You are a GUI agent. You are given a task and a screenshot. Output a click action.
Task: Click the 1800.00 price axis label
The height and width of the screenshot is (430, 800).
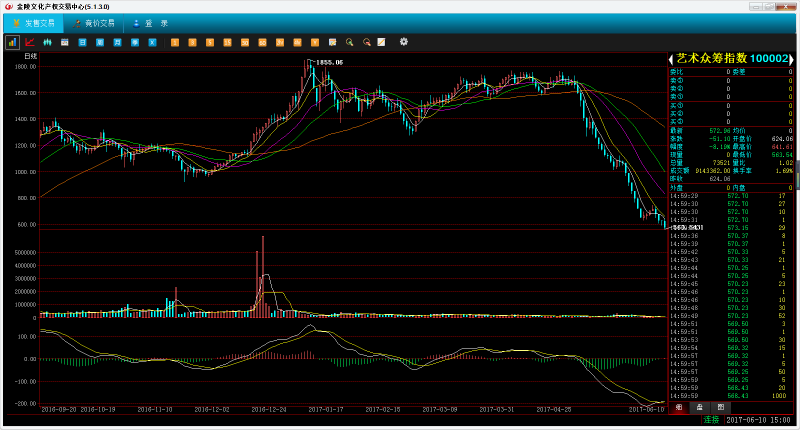pyautogui.click(x=26, y=67)
